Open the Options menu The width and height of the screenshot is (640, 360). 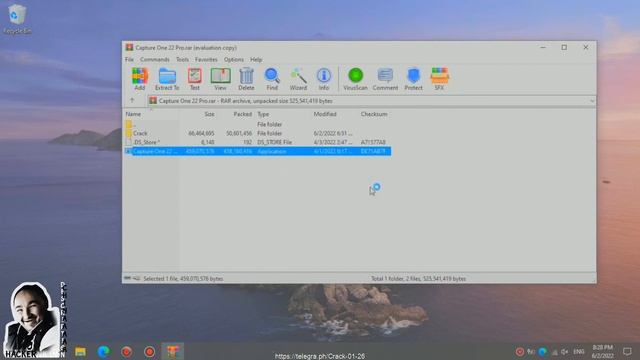234,60
